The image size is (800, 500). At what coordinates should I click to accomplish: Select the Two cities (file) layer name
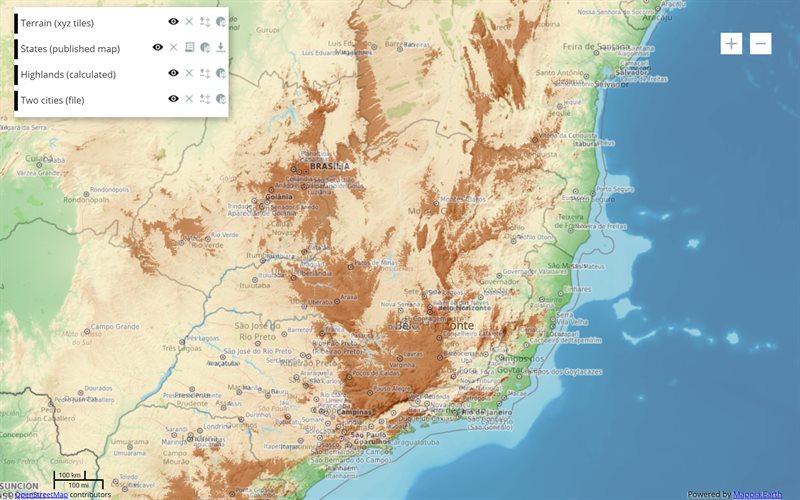pyautogui.click(x=53, y=100)
